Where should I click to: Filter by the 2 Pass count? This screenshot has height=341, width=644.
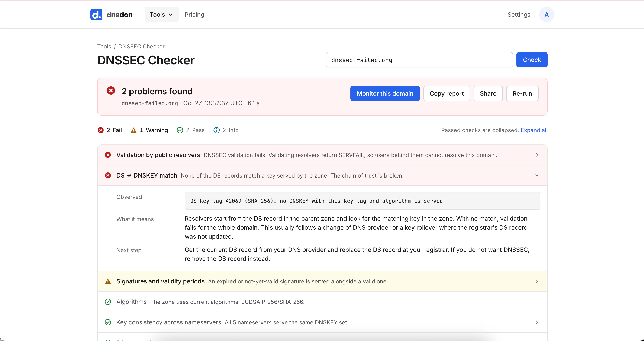tap(190, 130)
